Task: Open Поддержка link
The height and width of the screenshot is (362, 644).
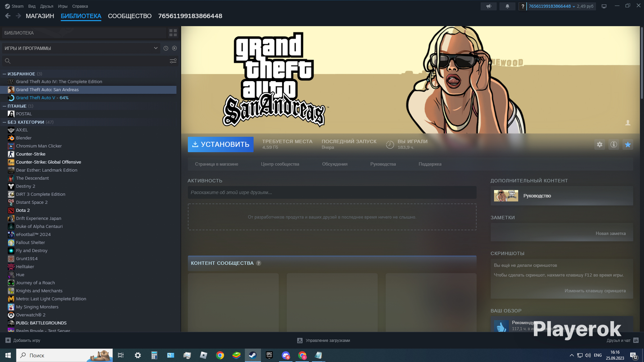Action: 430,164
